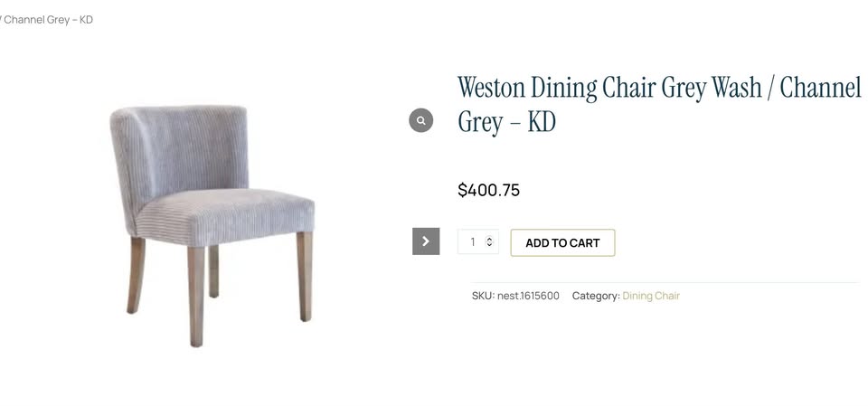The image size is (868, 406).
Task: Add the Weston chair to cart
Action: (x=562, y=242)
